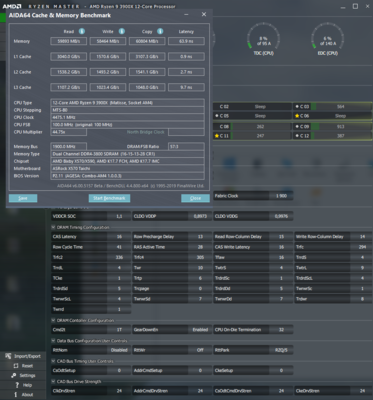Click the Save button in AIDA64
Viewport: 373px width, 400px height.
coord(23,198)
